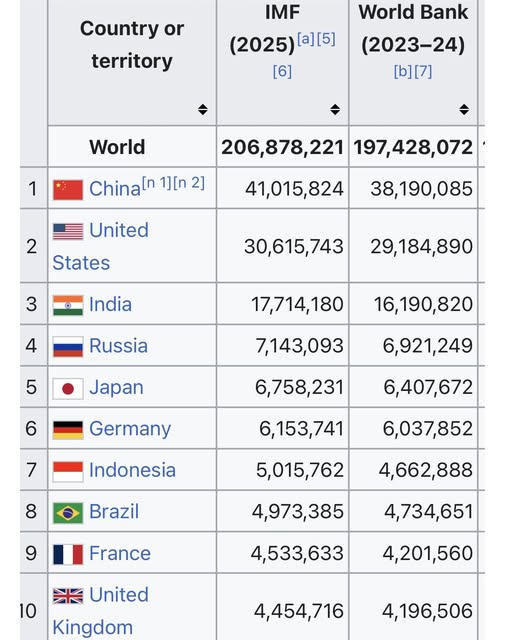The image size is (505, 640).
Task: Select Russia's World Bank value 6,921,249
Action: pyautogui.click(x=427, y=346)
